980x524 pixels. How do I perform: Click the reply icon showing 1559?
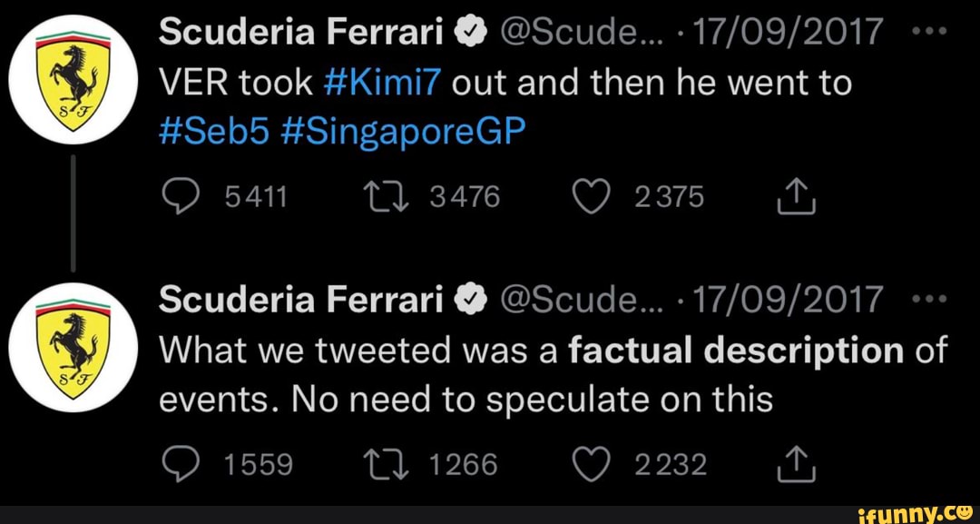[182, 462]
